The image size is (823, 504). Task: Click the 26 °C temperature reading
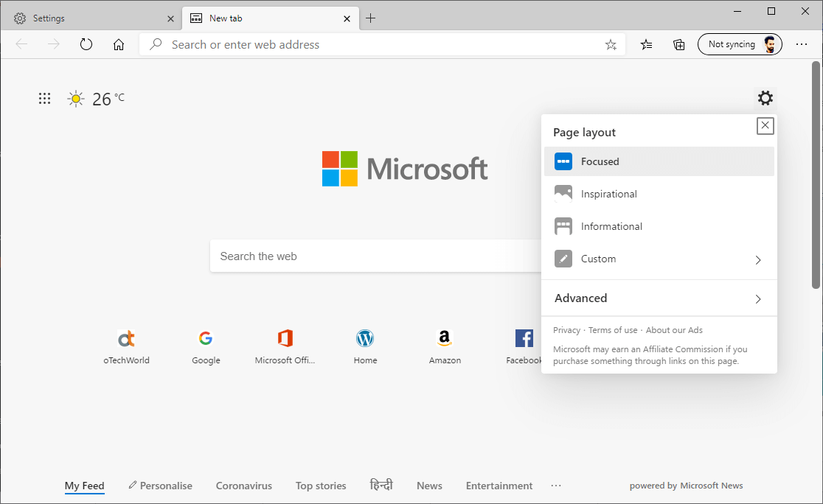(108, 99)
